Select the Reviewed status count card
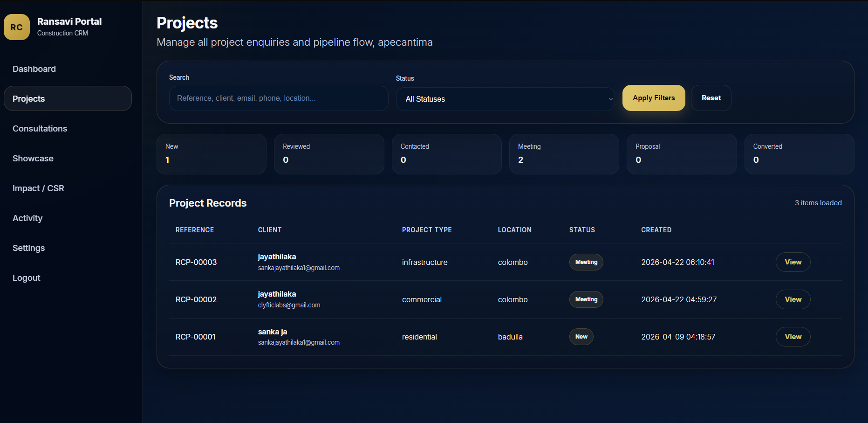This screenshot has height=423, width=868. tap(329, 154)
